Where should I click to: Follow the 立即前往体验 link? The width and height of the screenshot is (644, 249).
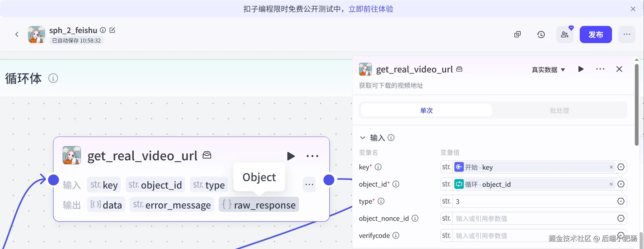[x=371, y=9]
